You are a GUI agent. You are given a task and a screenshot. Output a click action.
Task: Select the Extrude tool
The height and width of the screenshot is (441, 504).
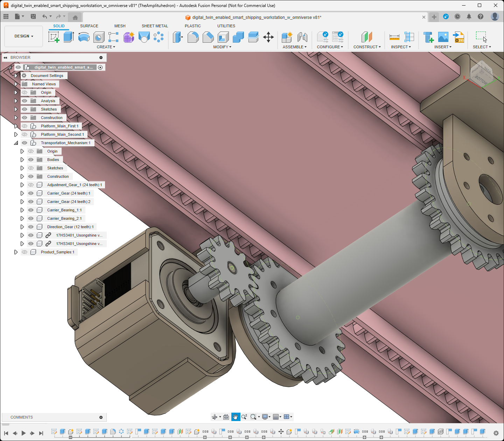[69, 37]
